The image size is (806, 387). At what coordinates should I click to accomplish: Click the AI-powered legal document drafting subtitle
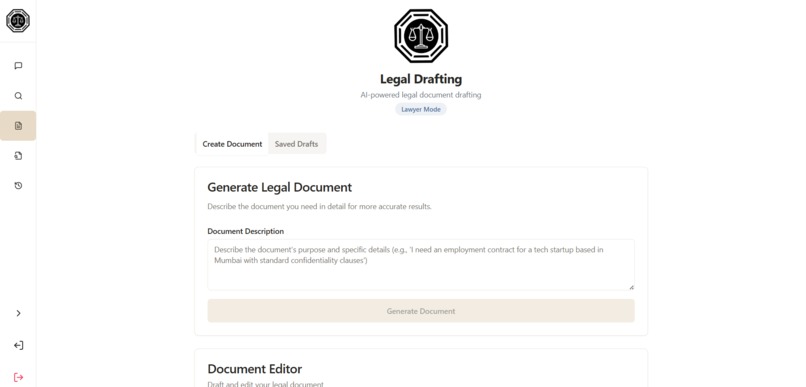click(x=421, y=95)
